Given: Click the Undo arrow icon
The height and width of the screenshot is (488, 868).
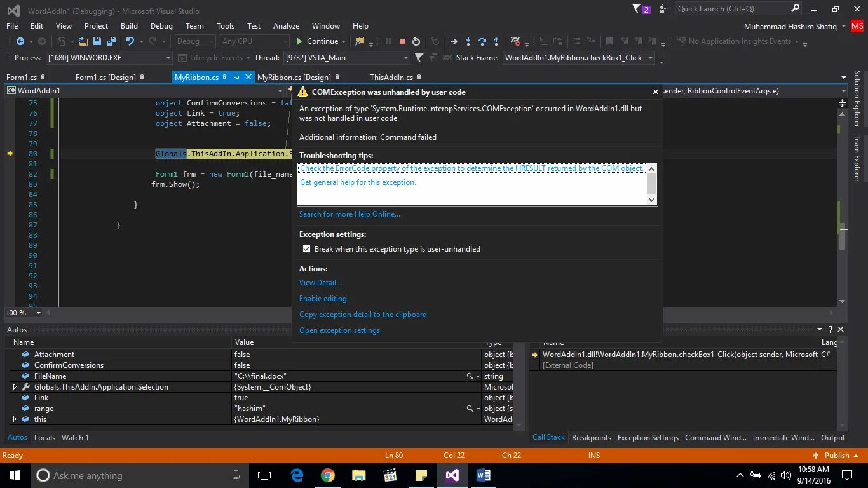Looking at the screenshot, I should (x=130, y=41).
